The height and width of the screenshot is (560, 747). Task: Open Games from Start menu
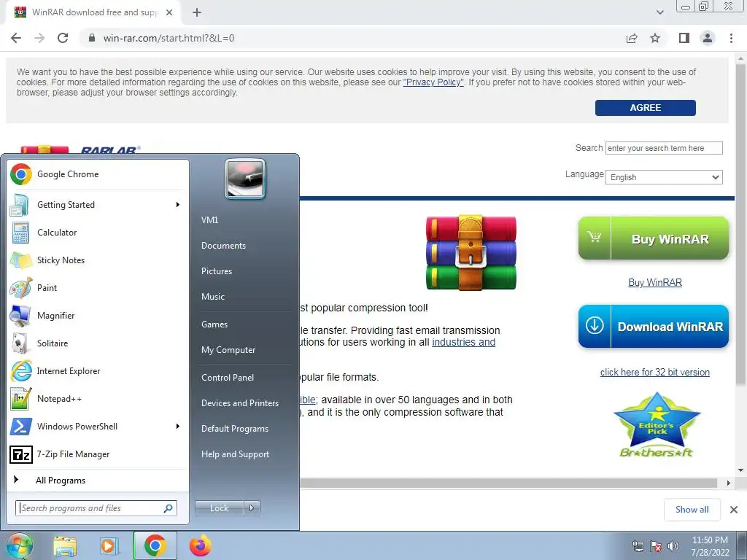click(x=214, y=324)
